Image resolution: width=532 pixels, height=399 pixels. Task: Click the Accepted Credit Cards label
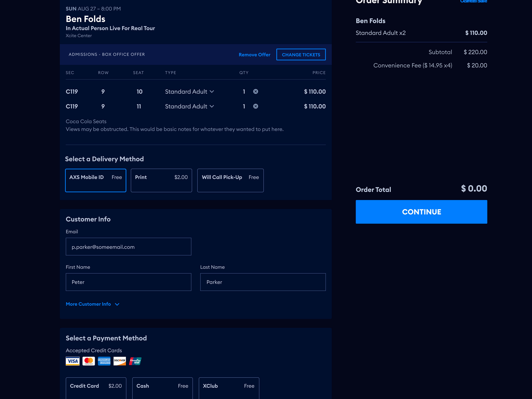pos(94,350)
